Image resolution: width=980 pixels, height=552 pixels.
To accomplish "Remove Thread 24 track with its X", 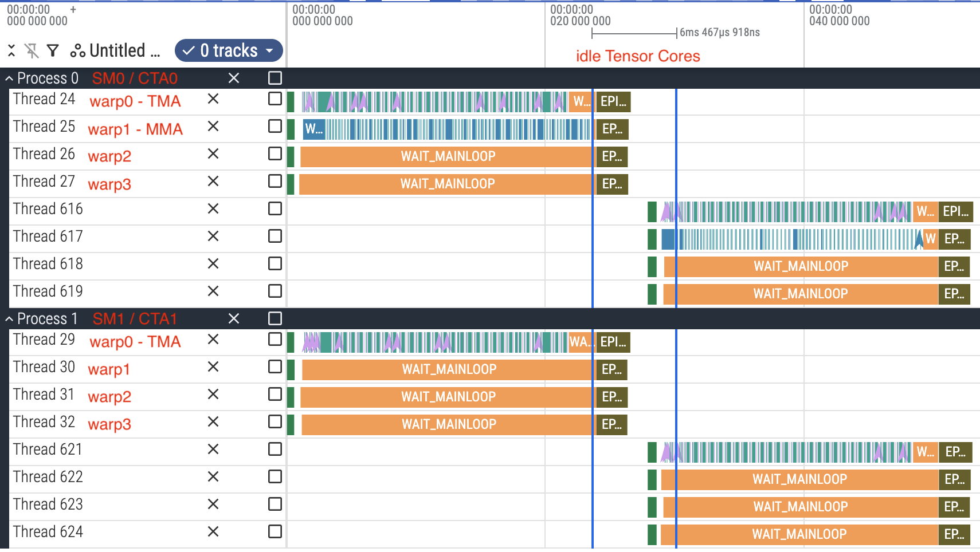I will pos(213,99).
